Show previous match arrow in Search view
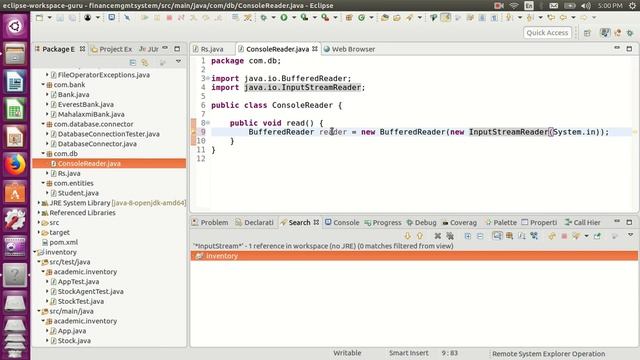Image resolution: width=640 pixels, height=360 pixels. pyautogui.click(x=420, y=236)
